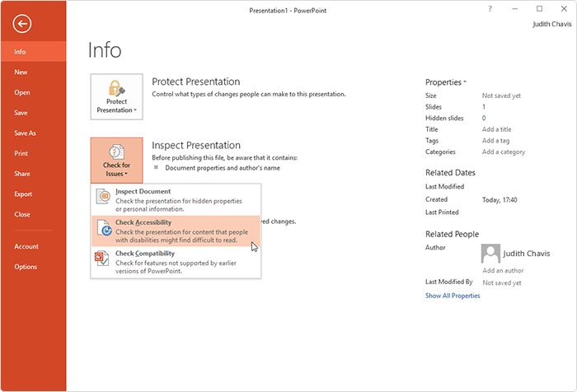Click the Add a title field
Screen dimensions: 577x392
pyautogui.click(x=496, y=129)
